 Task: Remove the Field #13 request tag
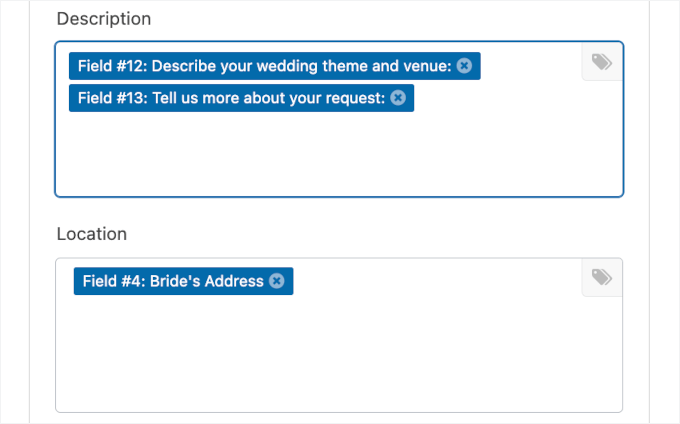click(x=398, y=98)
